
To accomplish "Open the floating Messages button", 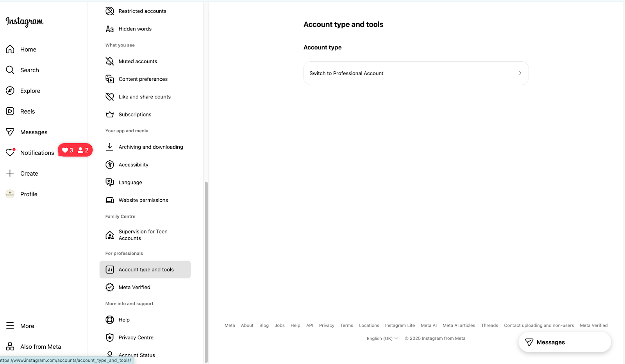I will pyautogui.click(x=565, y=342).
